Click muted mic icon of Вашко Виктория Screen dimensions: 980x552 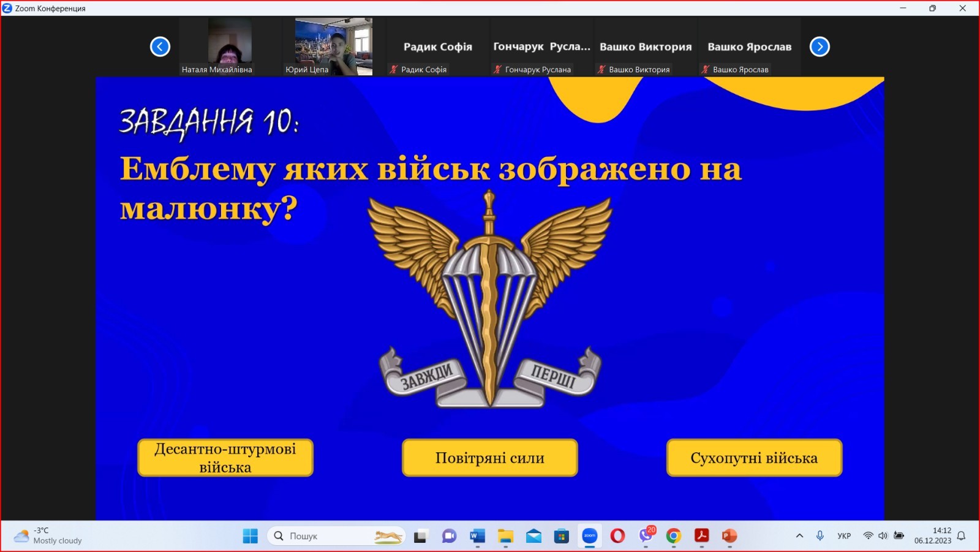coord(601,69)
